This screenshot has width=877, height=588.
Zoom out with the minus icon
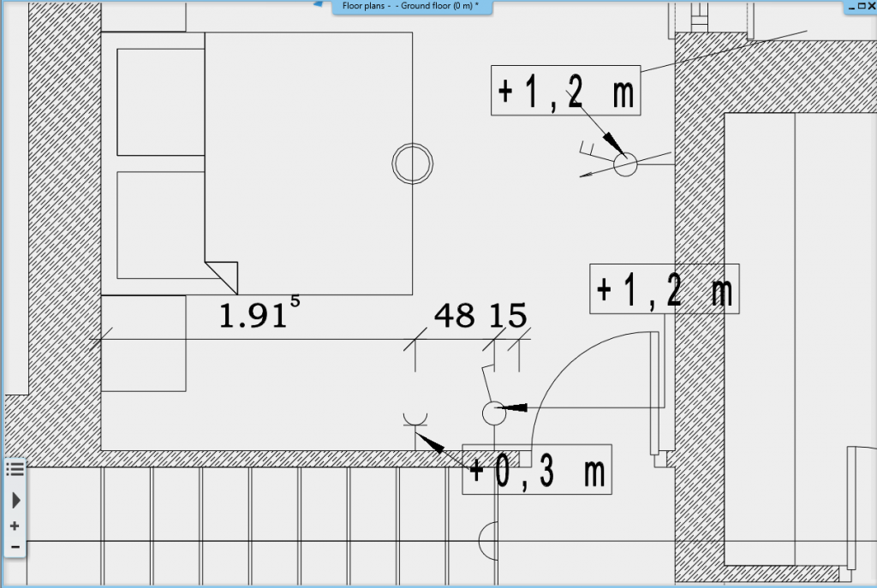tap(15, 546)
